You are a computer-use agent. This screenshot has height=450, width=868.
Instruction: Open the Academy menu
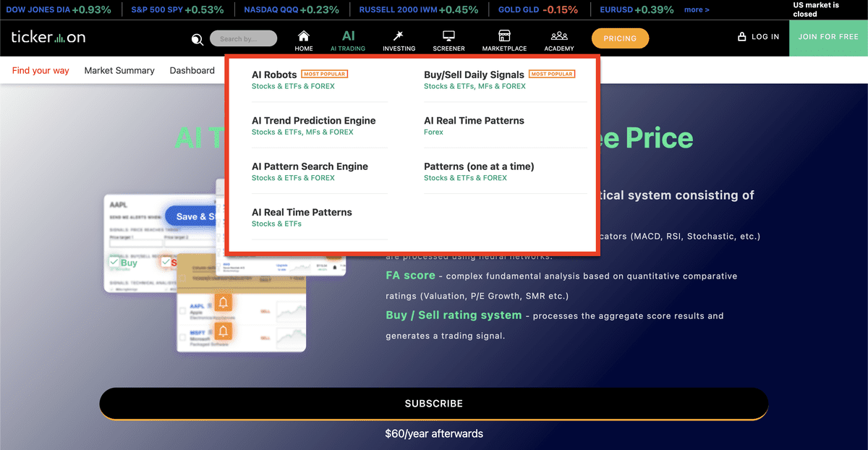point(559,41)
